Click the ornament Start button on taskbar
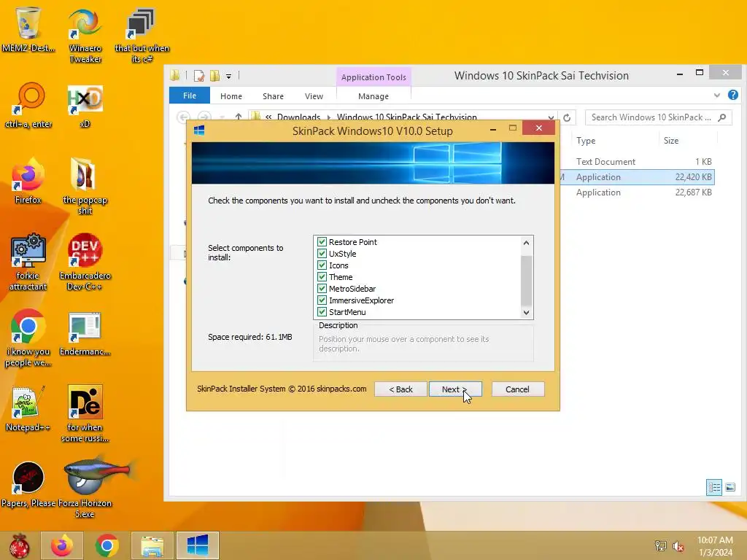 (x=19, y=545)
